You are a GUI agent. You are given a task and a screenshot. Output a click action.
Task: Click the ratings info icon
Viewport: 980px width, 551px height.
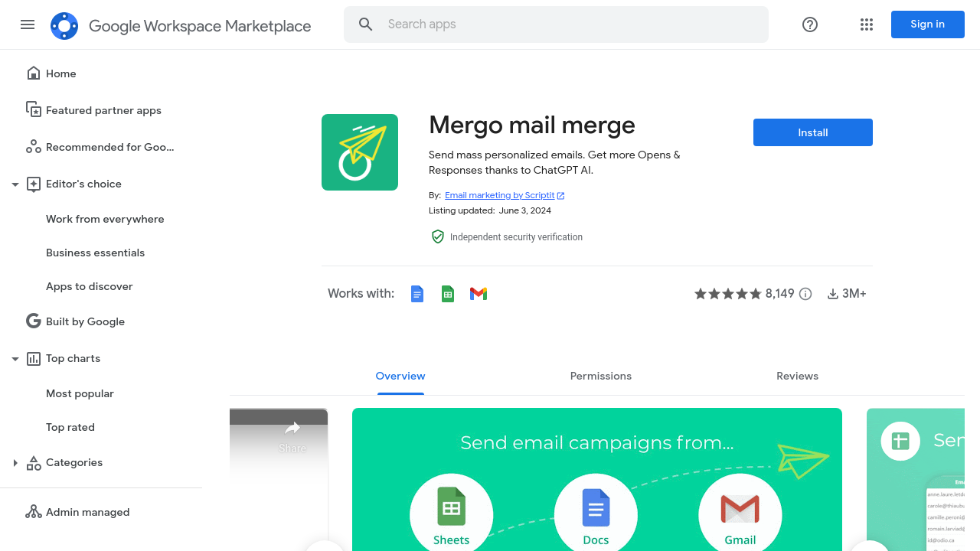(x=805, y=294)
